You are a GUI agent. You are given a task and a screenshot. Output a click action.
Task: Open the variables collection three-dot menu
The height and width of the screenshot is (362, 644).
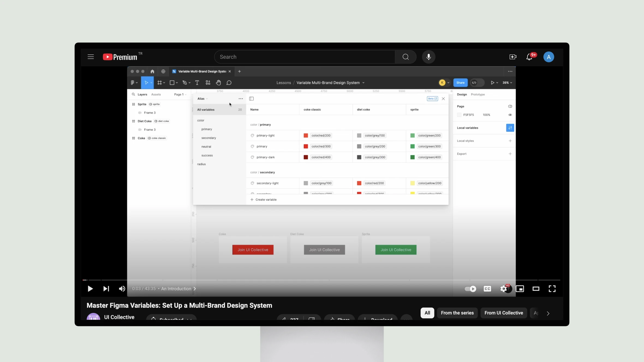[241, 99]
